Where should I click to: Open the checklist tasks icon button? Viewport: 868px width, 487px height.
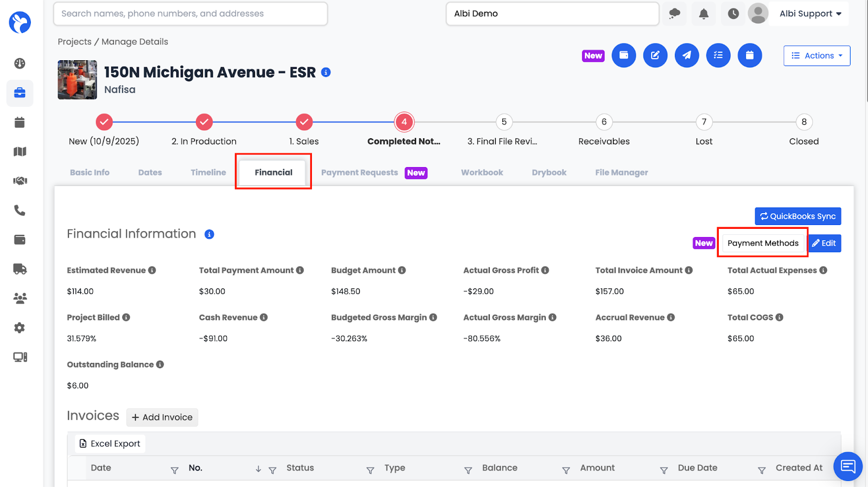point(718,55)
